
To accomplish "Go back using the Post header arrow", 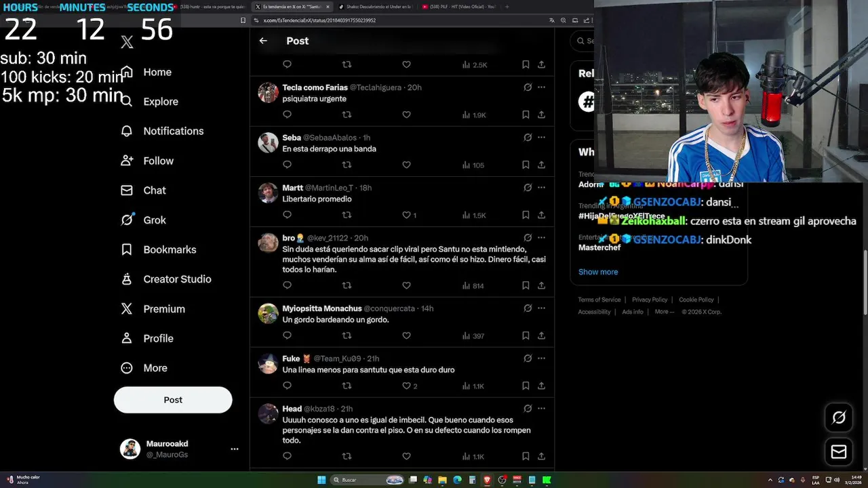I will pyautogui.click(x=263, y=41).
